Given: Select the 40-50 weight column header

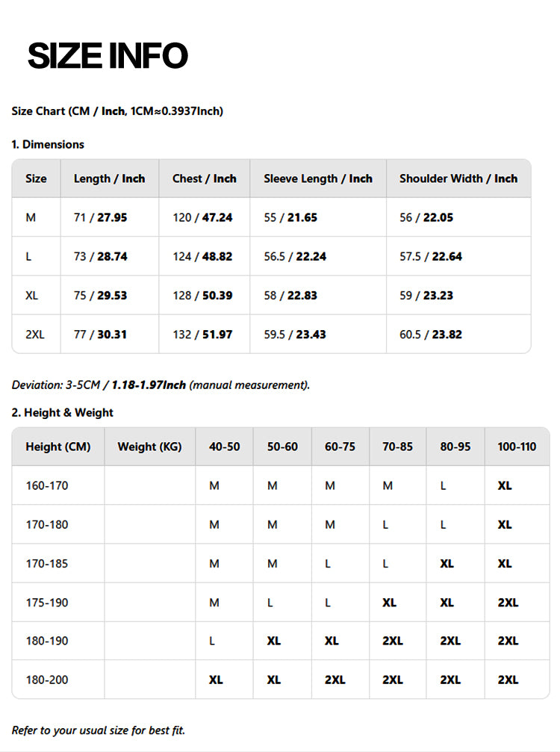Looking at the screenshot, I should [224, 447].
